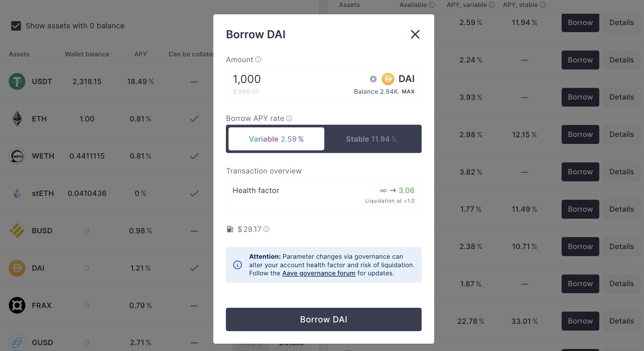The height and width of the screenshot is (351, 644).
Task: Clear the amount using the x icon
Action: (x=373, y=79)
